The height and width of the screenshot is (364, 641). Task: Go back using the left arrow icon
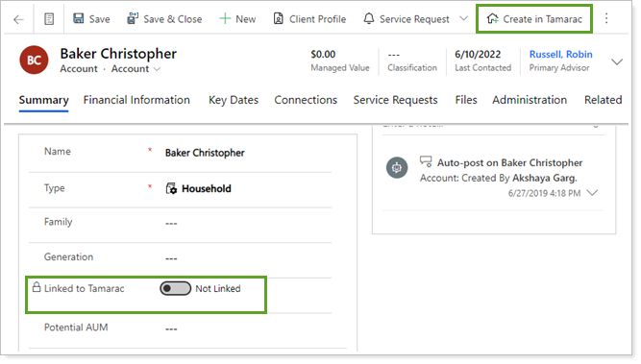tap(18, 19)
